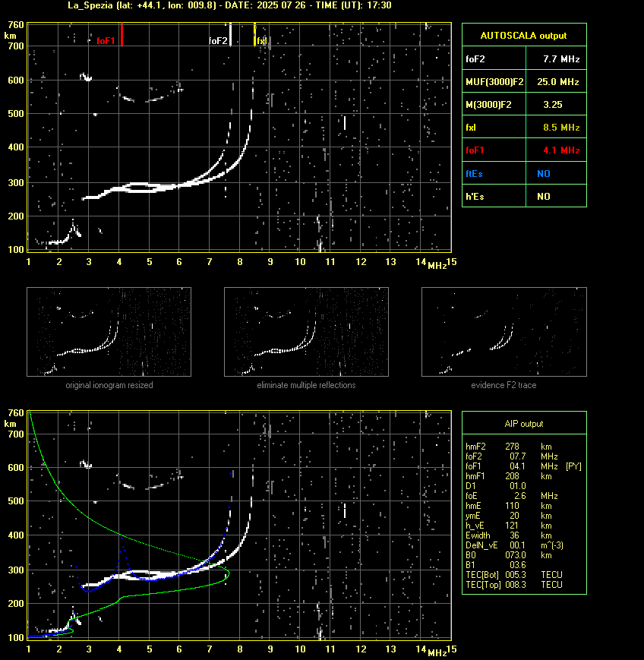Click the La_Spezia date and time title
The width and height of the screenshot is (644, 660).
click(x=229, y=5)
